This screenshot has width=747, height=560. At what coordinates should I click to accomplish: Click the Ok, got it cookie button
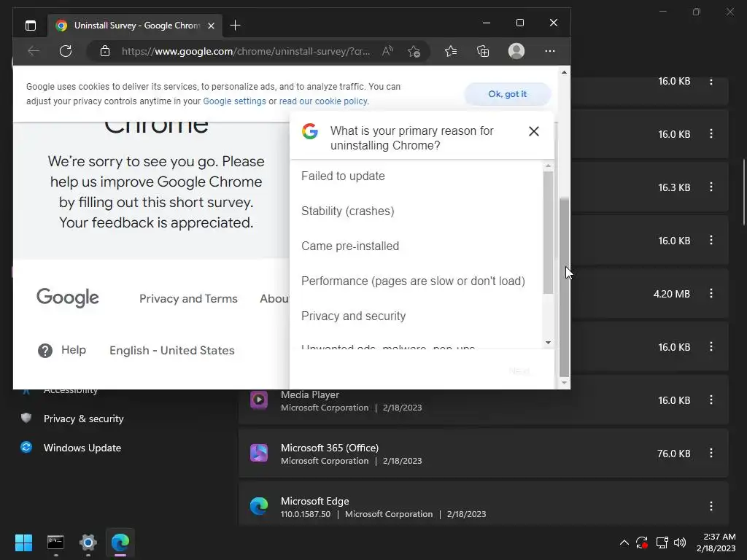(508, 94)
